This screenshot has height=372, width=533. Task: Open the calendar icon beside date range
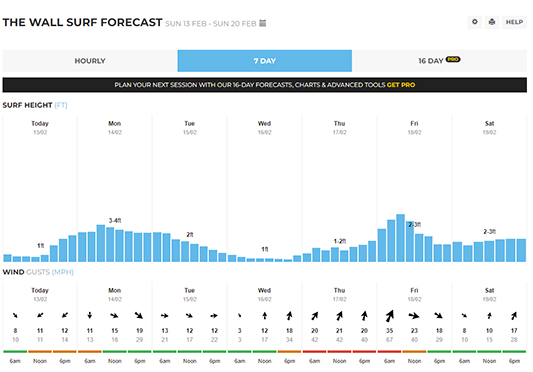point(262,23)
